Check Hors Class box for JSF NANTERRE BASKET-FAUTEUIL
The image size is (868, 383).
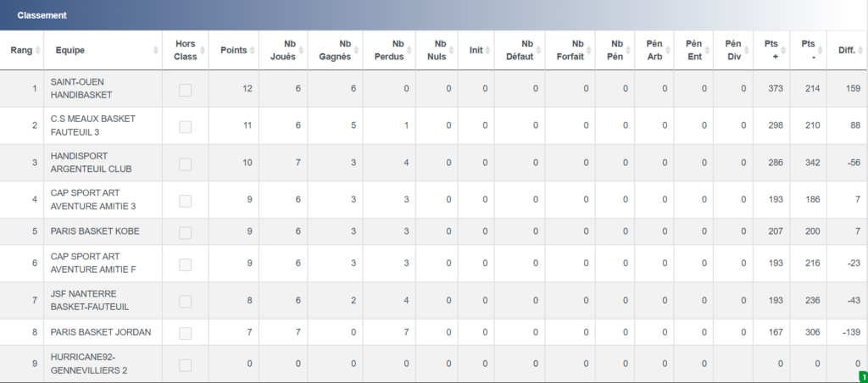click(185, 301)
